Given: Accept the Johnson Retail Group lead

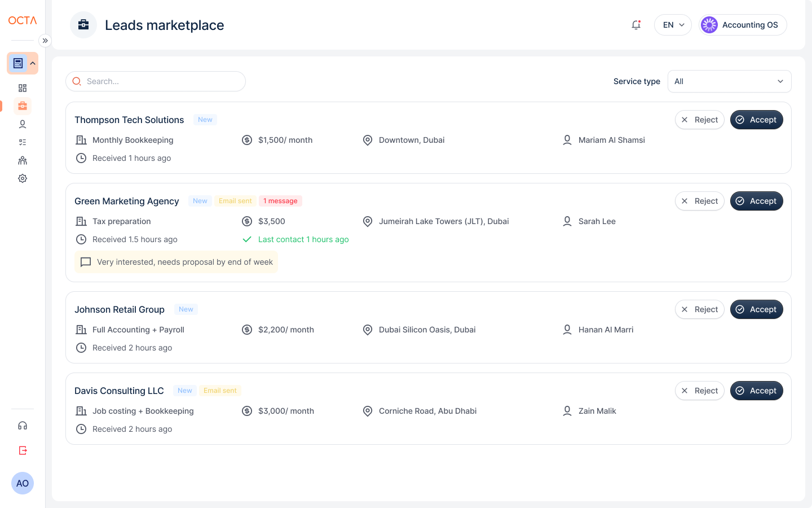Looking at the screenshot, I should [757, 309].
